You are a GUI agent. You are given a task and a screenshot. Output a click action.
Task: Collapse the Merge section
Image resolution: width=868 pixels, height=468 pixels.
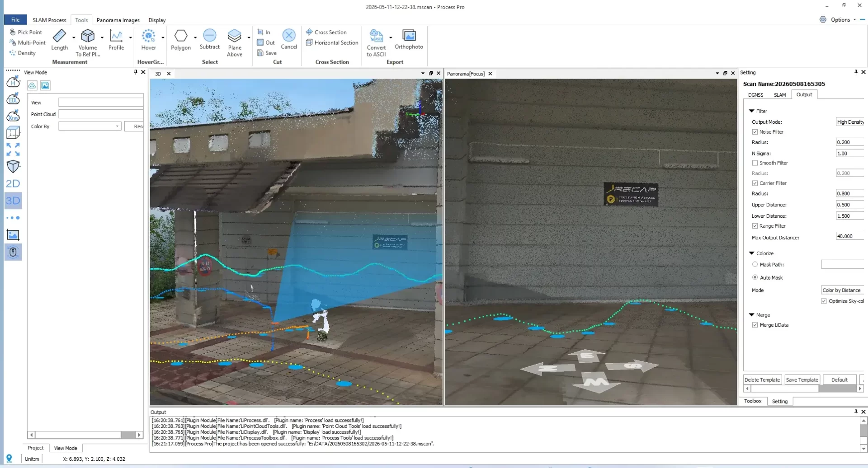(751, 315)
